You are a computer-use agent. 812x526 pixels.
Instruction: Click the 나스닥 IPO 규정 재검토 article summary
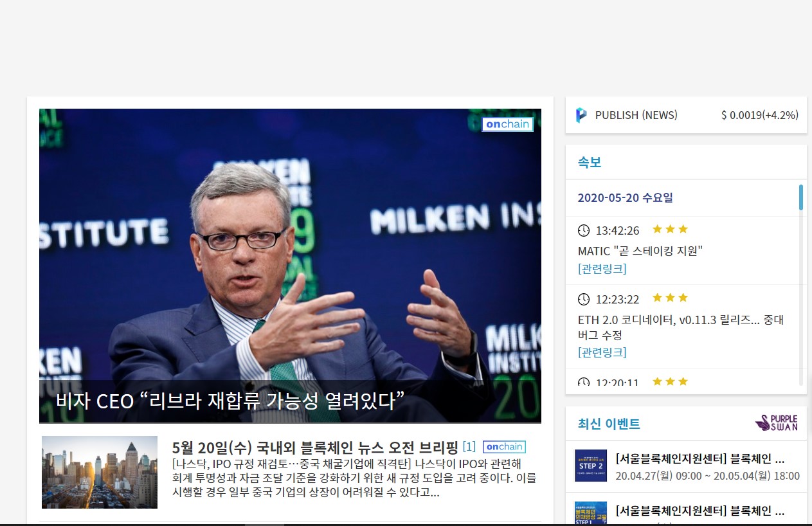tap(354, 478)
